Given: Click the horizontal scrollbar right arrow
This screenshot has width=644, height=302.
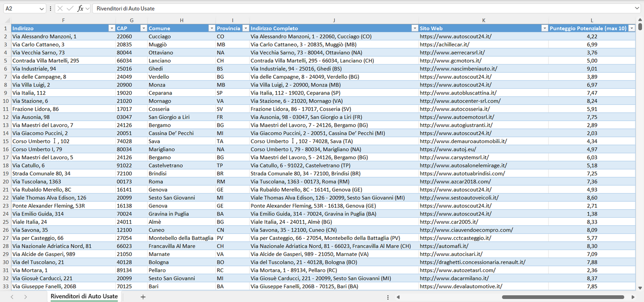Looking at the screenshot, I should tap(633, 297).
